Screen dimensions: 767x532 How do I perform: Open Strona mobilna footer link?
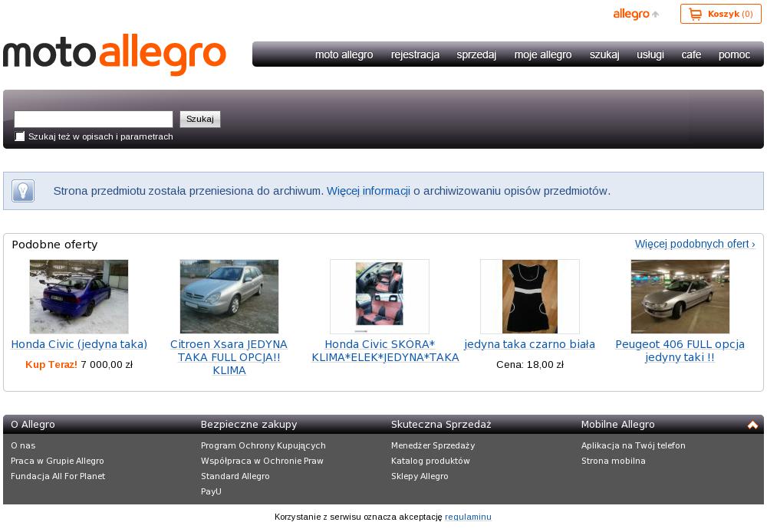pyautogui.click(x=614, y=461)
